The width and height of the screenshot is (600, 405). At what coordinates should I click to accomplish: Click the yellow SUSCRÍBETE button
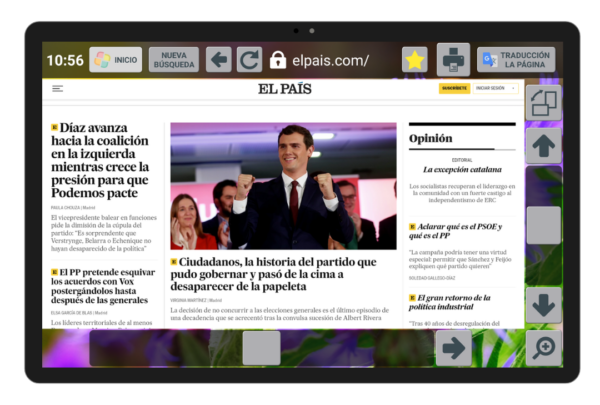coord(454,88)
